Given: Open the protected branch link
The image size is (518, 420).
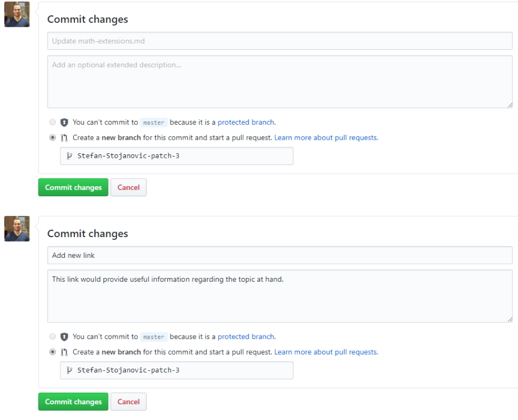Looking at the screenshot, I should click(246, 122).
